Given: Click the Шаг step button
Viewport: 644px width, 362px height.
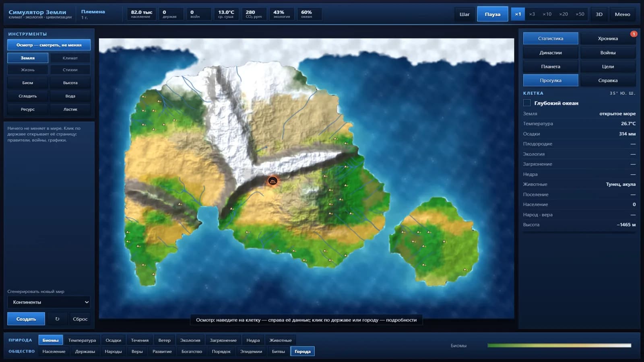Looking at the screenshot, I should [x=464, y=14].
